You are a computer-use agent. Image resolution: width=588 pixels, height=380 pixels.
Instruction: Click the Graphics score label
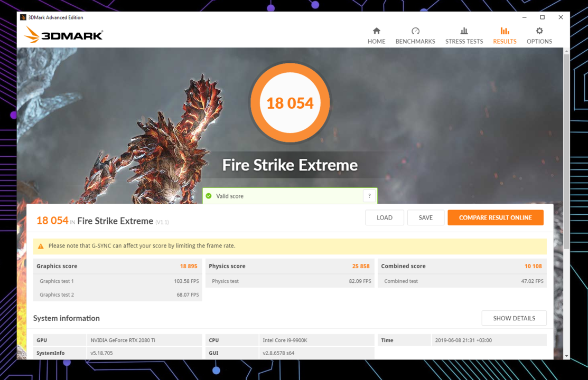tap(57, 266)
